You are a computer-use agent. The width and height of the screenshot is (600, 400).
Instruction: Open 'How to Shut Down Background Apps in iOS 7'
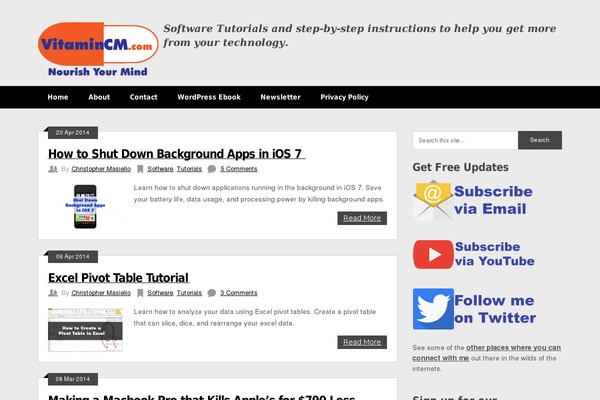click(176, 153)
